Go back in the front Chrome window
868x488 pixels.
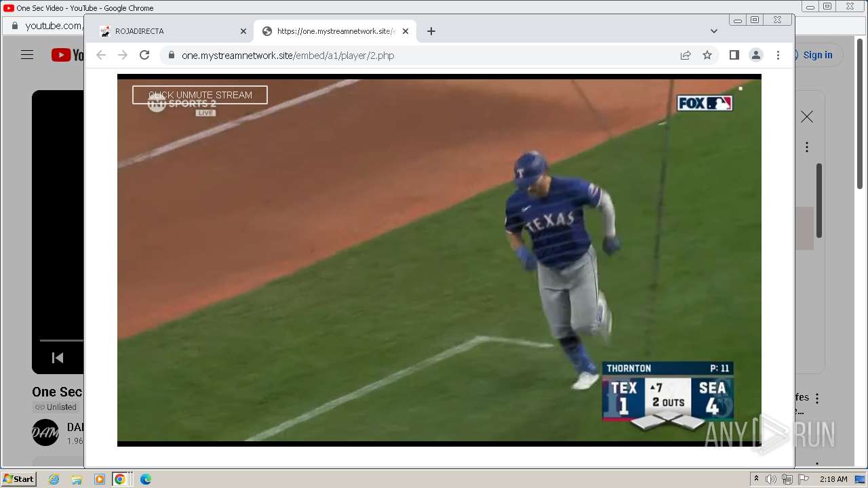point(101,55)
